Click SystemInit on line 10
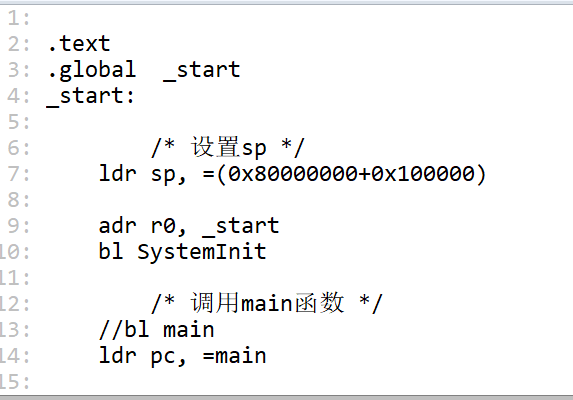 coord(202,252)
